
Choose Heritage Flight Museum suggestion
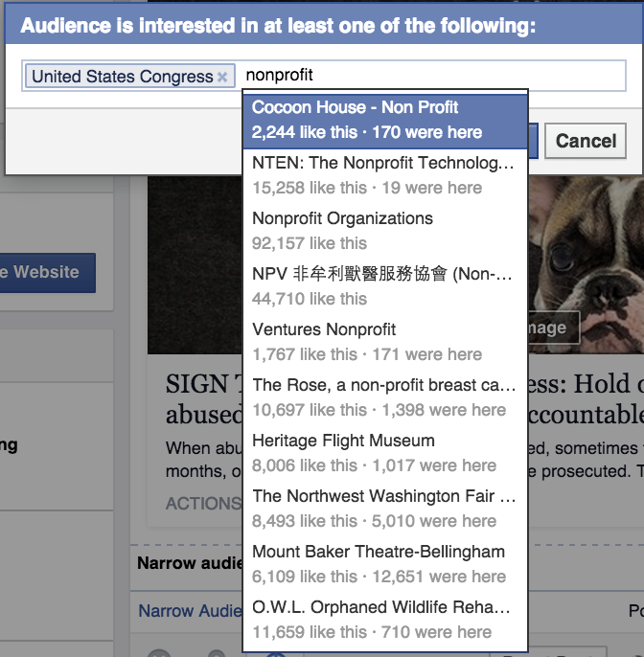tap(385, 453)
